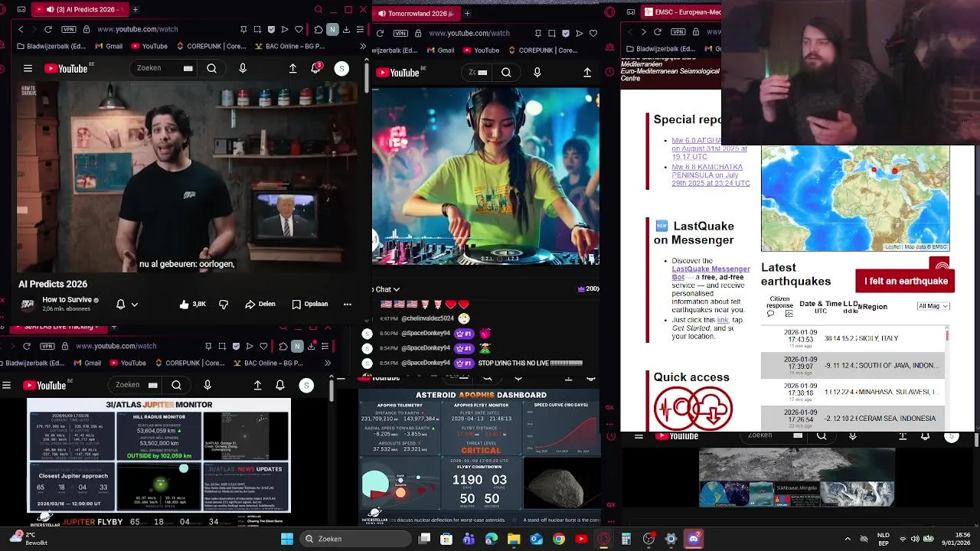
Task: Switch to Tomorrowland 2026 tab
Action: click(417, 13)
